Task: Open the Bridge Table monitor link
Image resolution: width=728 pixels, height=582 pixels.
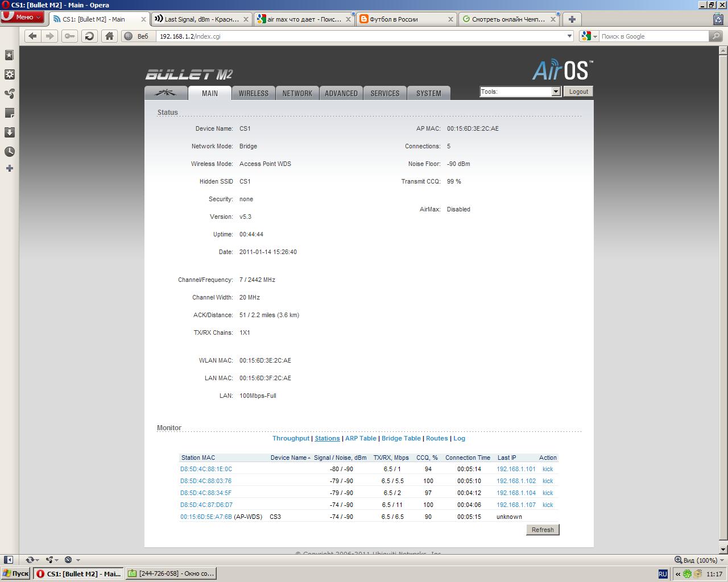Action: pos(401,438)
